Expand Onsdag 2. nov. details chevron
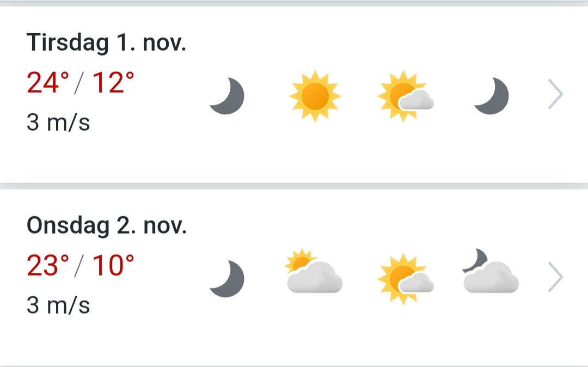Viewport: 588px width, 367px height. point(555,278)
